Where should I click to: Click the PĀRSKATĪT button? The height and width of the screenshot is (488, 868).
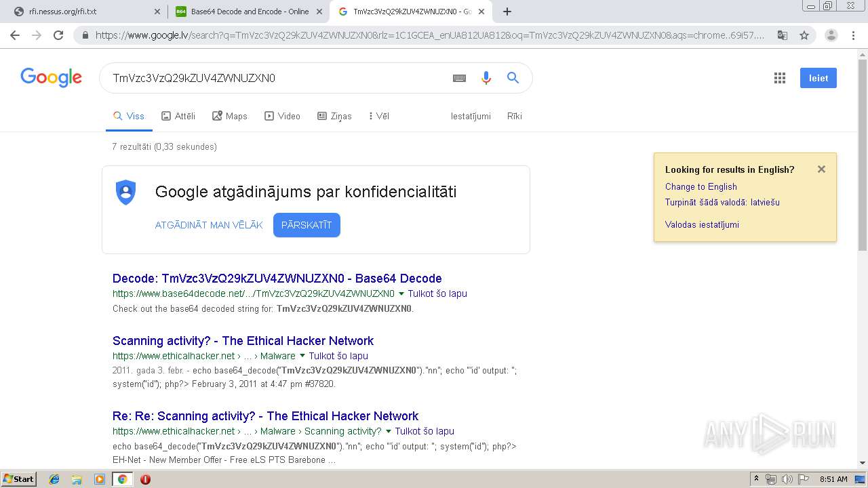tap(307, 225)
